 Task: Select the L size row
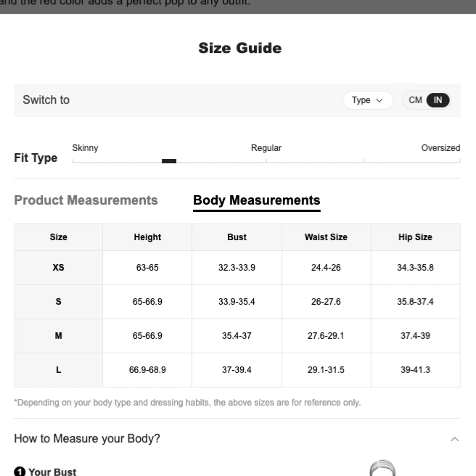237,370
